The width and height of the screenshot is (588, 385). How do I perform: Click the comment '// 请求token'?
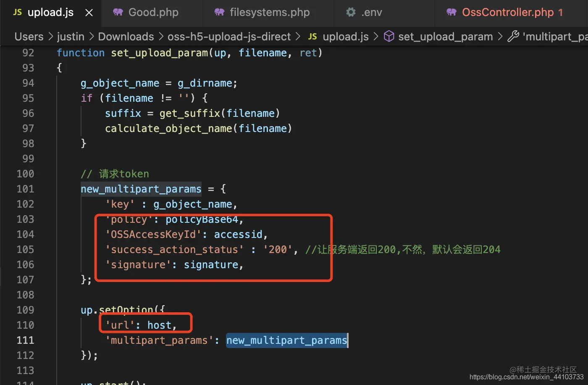pyautogui.click(x=115, y=174)
